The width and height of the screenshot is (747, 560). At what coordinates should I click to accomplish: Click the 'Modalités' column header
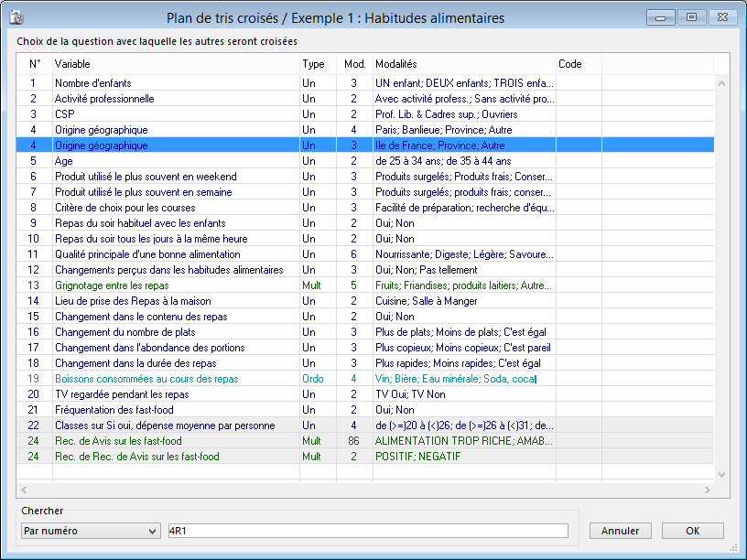click(x=464, y=64)
